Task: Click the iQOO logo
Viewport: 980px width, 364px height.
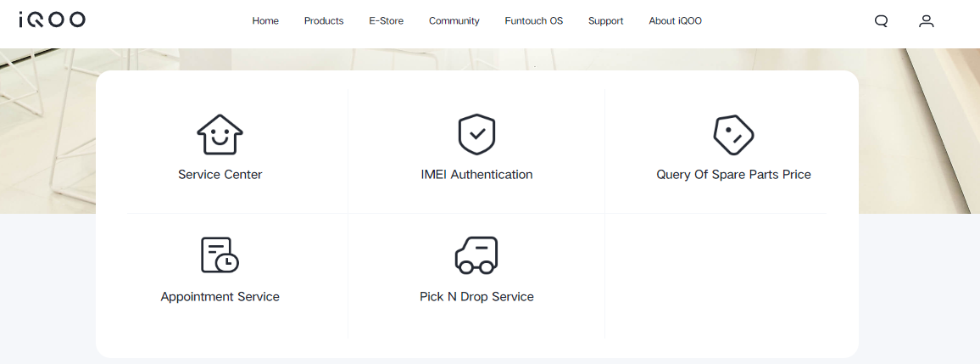Action: [x=52, y=20]
